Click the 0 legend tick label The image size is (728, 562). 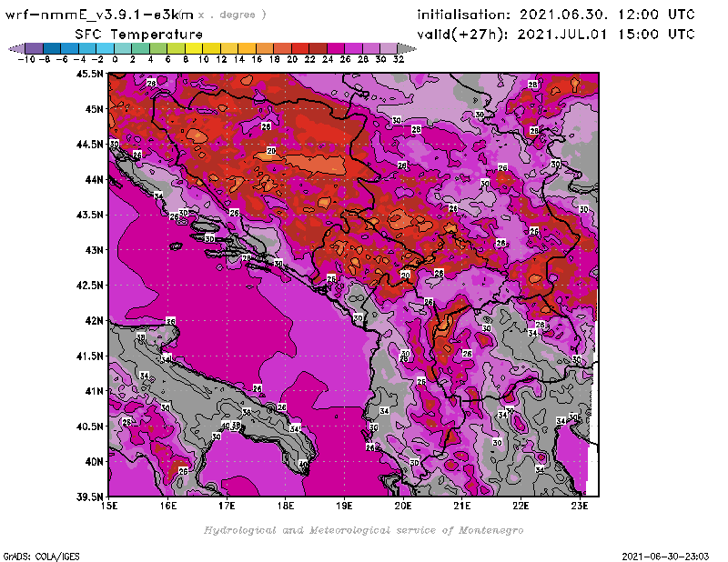pos(115,59)
